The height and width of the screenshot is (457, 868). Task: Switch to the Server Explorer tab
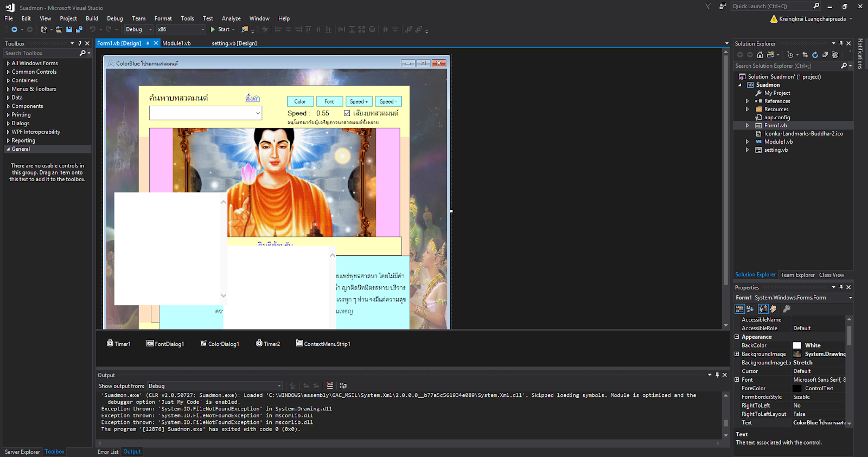coord(22,452)
